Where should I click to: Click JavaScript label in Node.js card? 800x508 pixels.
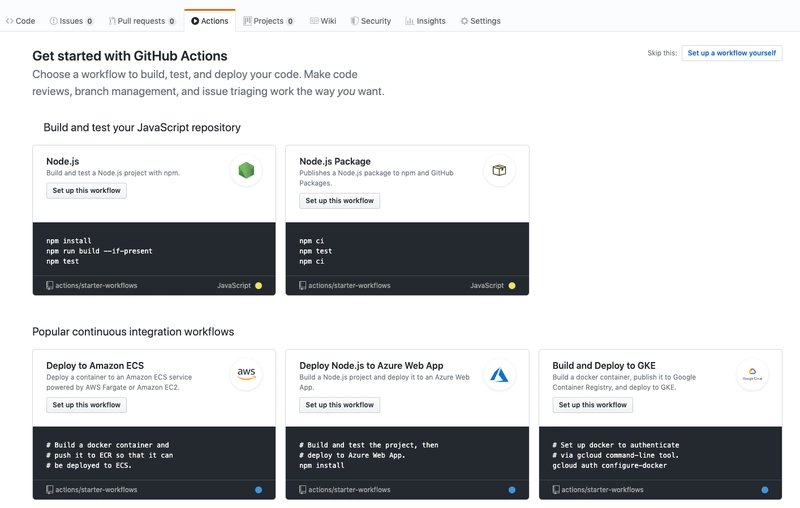(x=234, y=286)
